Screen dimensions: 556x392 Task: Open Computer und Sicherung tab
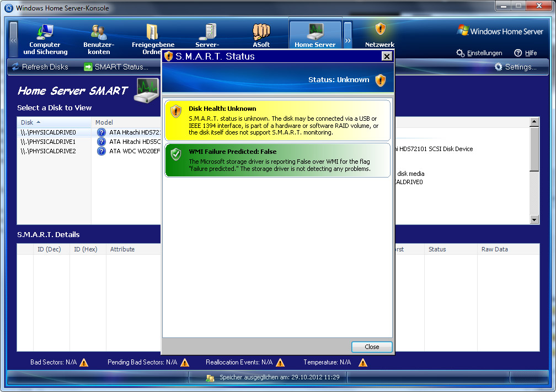pos(45,39)
